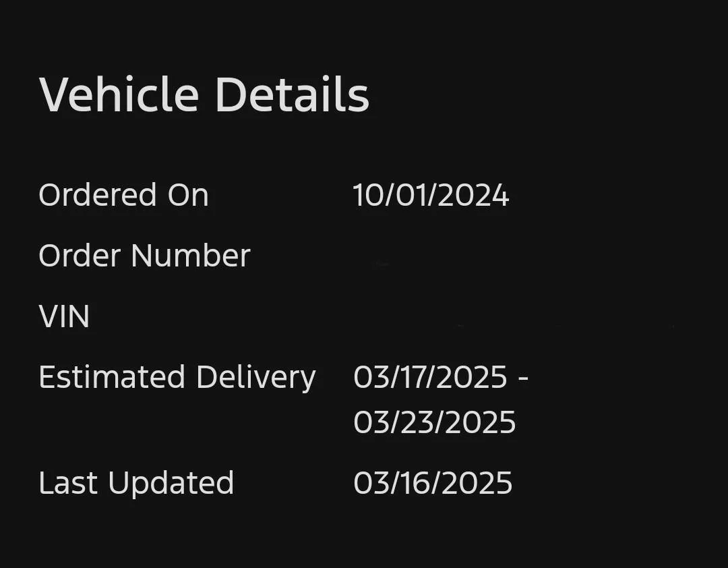The image size is (728, 568).
Task: Click the word Updated
Action: click(171, 483)
